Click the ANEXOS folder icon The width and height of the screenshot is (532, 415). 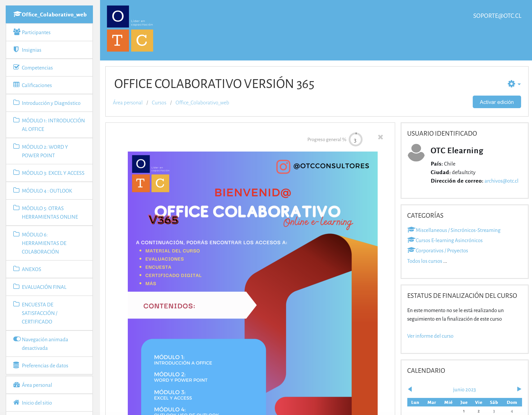pyautogui.click(x=16, y=268)
